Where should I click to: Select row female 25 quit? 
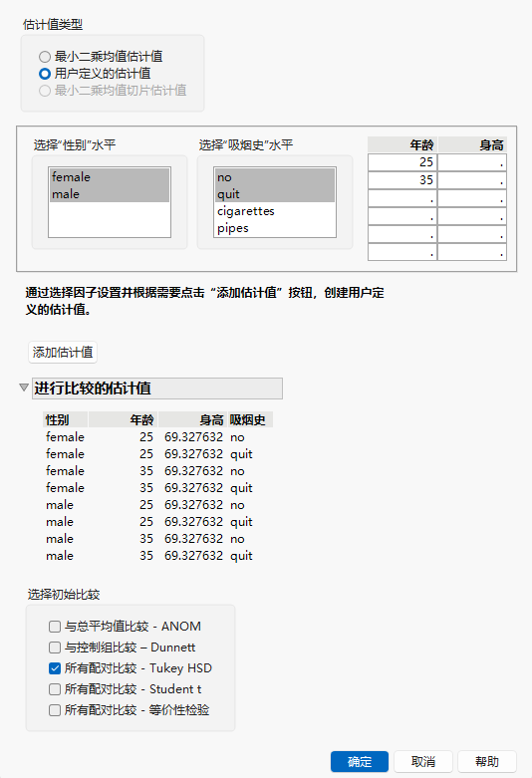(157, 454)
